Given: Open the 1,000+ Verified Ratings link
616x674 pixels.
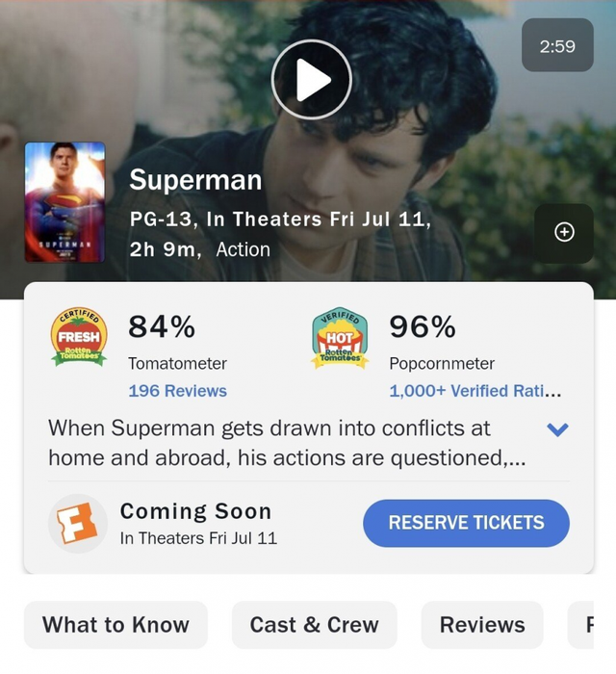Looking at the screenshot, I should coord(475,391).
